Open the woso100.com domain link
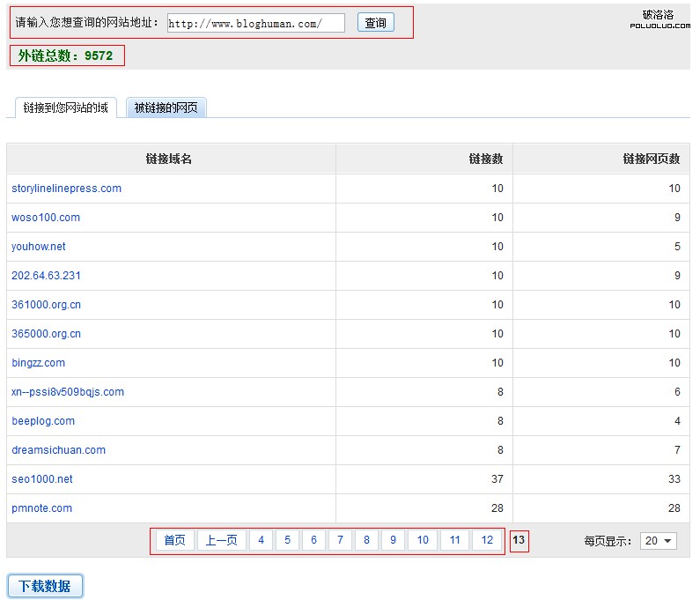 pos(46,218)
